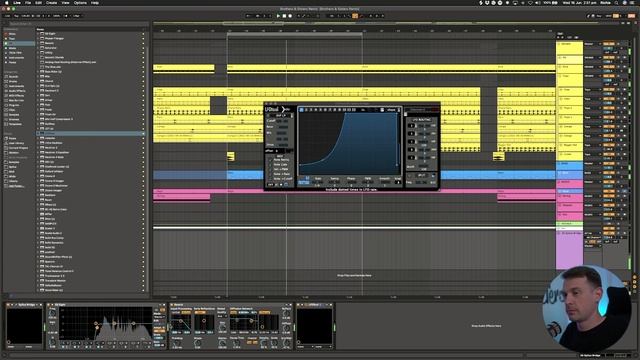The width and height of the screenshot is (640, 360).
Task: Expand EQ Eight entry in browser
Action: pos(38,33)
